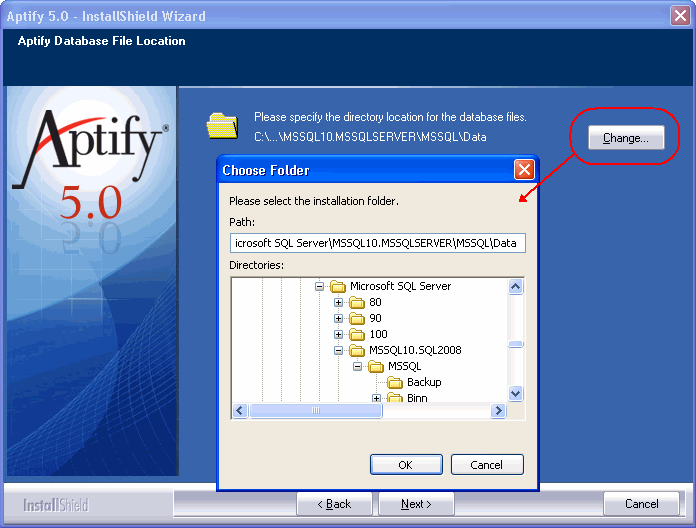Select the Backup folder icon

pyautogui.click(x=395, y=382)
